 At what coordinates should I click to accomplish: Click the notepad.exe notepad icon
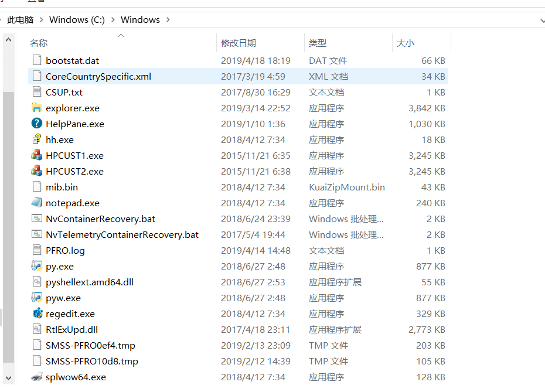37,203
